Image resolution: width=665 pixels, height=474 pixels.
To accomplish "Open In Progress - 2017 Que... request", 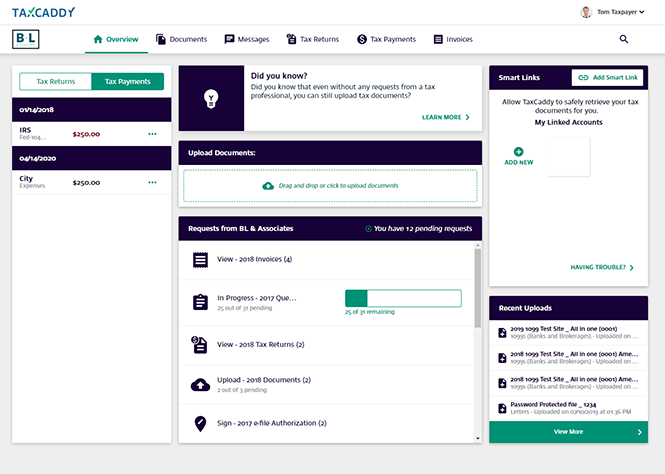I will (x=327, y=303).
